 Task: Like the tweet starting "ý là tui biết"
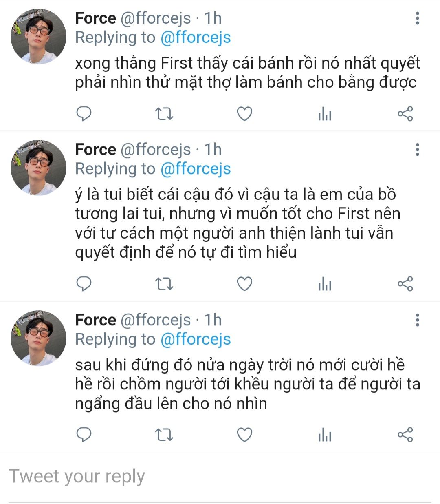click(244, 284)
